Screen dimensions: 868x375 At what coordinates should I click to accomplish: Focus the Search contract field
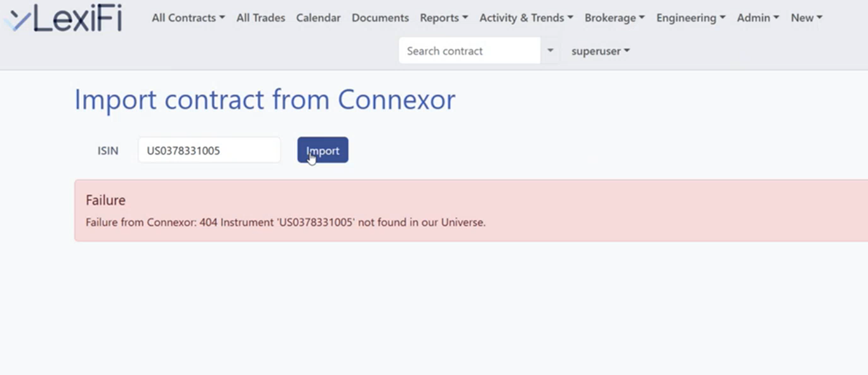tap(469, 51)
